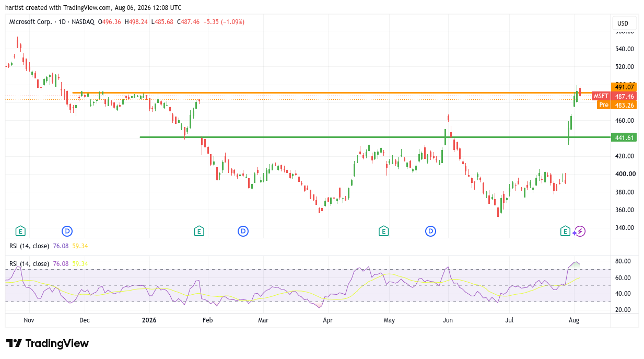Click the earnings E marker just before May
Screen dimensions: 644x359
click(383, 231)
